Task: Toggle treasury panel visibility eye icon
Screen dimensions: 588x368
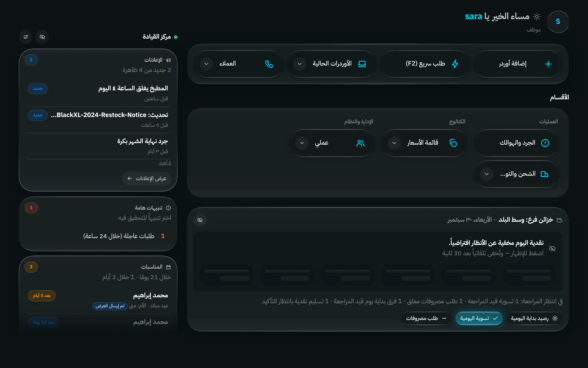Action: (200, 220)
